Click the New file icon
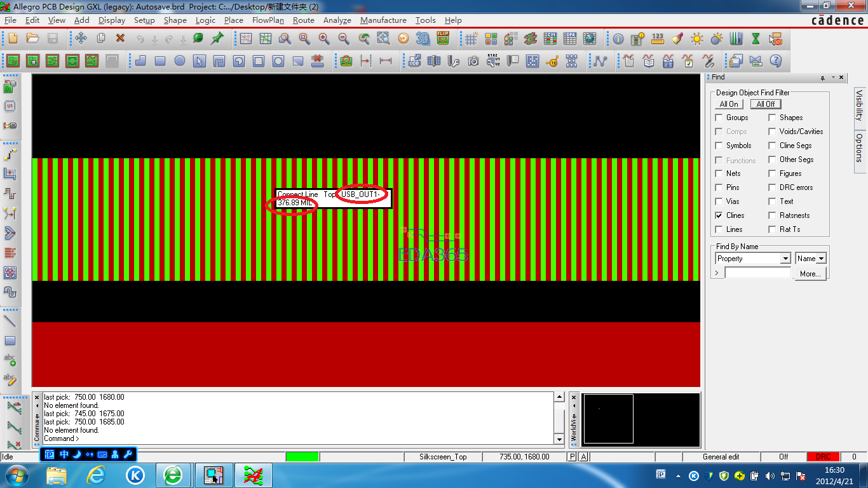 pos(13,39)
